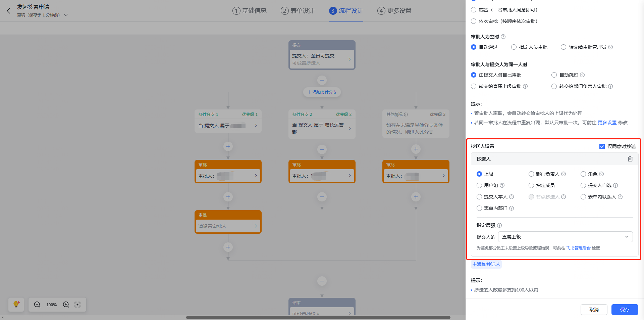Open help icon beside 部门负责人 option

point(563,174)
